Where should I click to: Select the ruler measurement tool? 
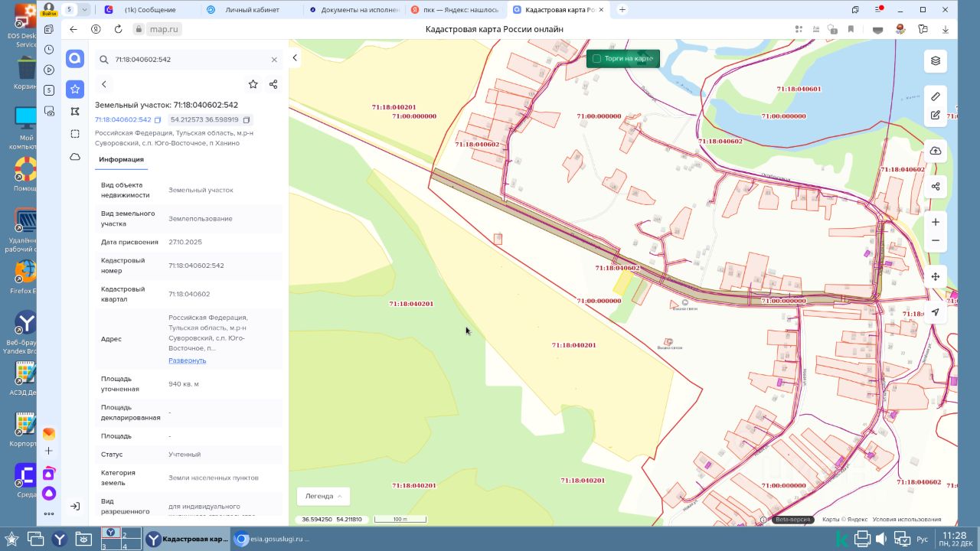935,96
